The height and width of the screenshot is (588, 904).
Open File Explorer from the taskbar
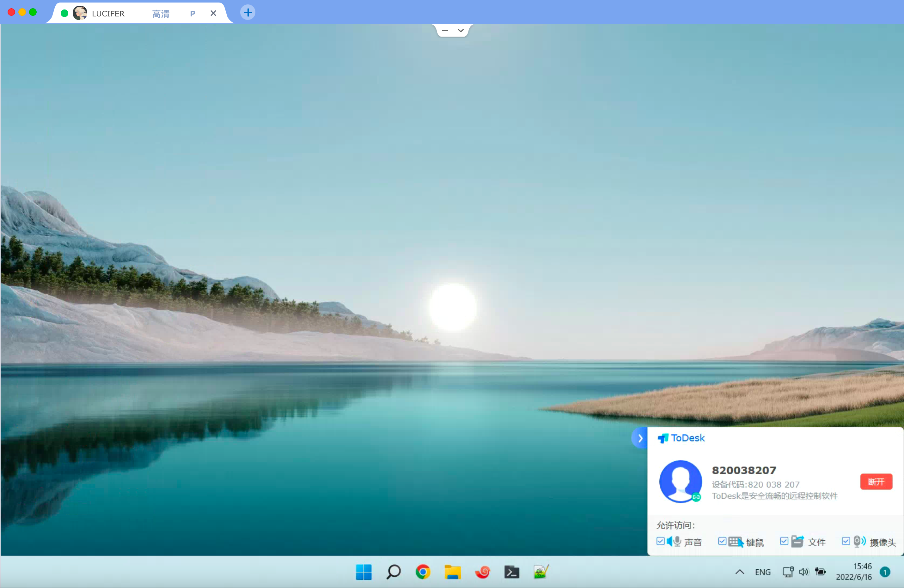click(x=452, y=572)
